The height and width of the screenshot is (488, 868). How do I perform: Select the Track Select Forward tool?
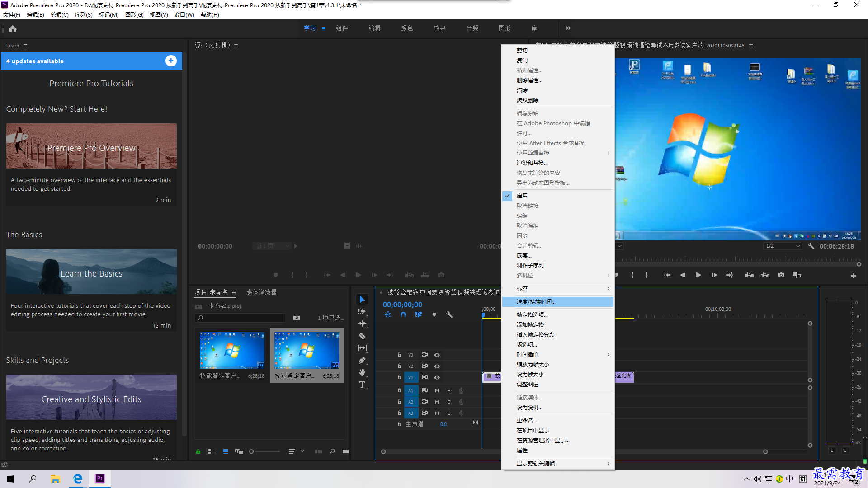pyautogui.click(x=362, y=311)
